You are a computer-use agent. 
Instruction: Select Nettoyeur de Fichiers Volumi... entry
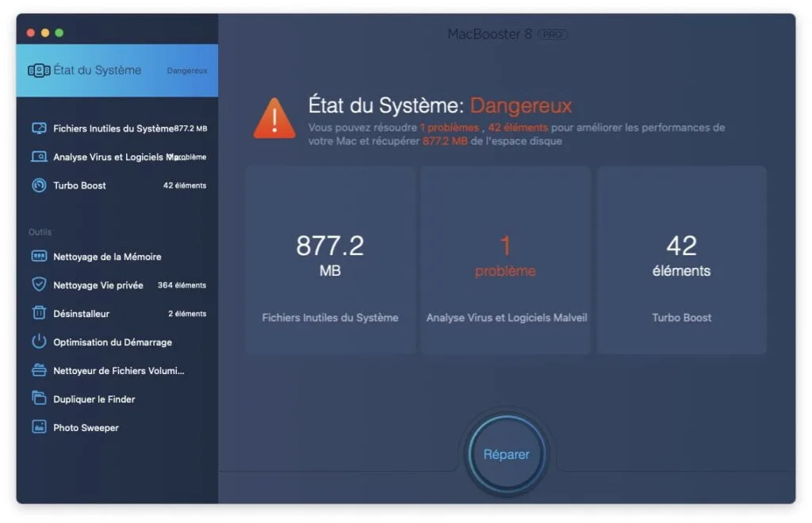pyautogui.click(x=119, y=370)
